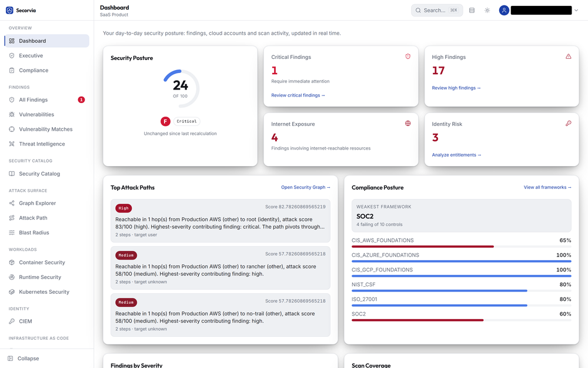
Task: Click Open Security Graph link
Action: pos(306,187)
